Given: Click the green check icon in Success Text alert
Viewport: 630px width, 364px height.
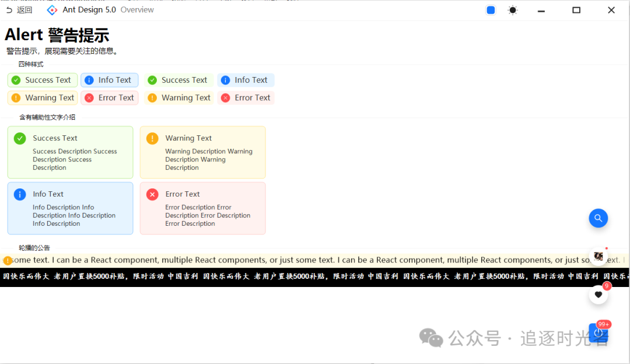Looking at the screenshot, I should pyautogui.click(x=19, y=138).
